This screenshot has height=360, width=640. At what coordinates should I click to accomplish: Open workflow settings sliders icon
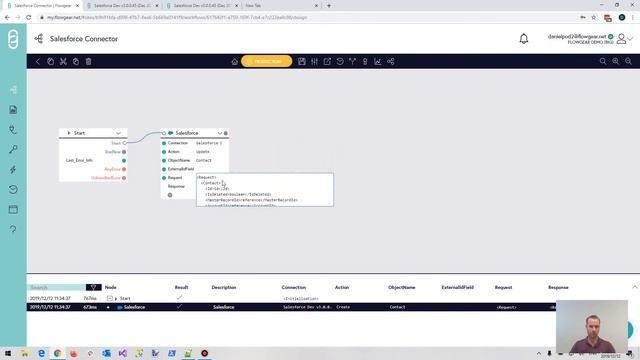click(314, 62)
